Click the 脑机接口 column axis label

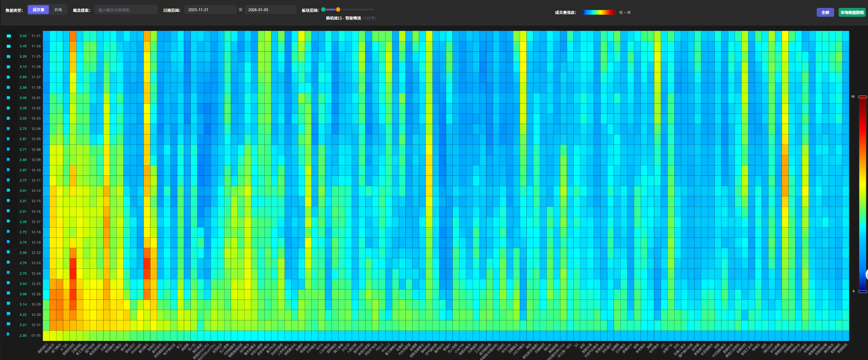(x=43, y=348)
